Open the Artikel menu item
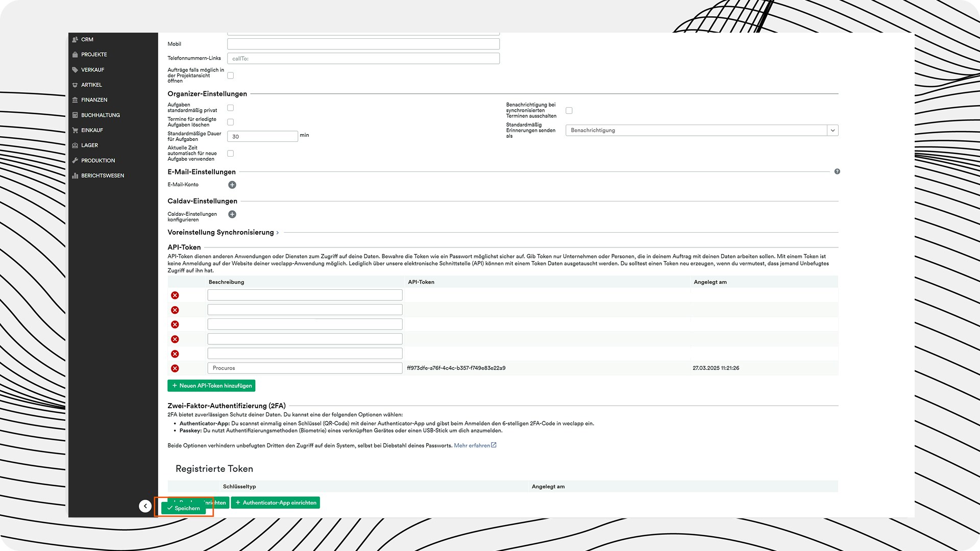This screenshot has width=980, height=551. pyautogui.click(x=91, y=85)
